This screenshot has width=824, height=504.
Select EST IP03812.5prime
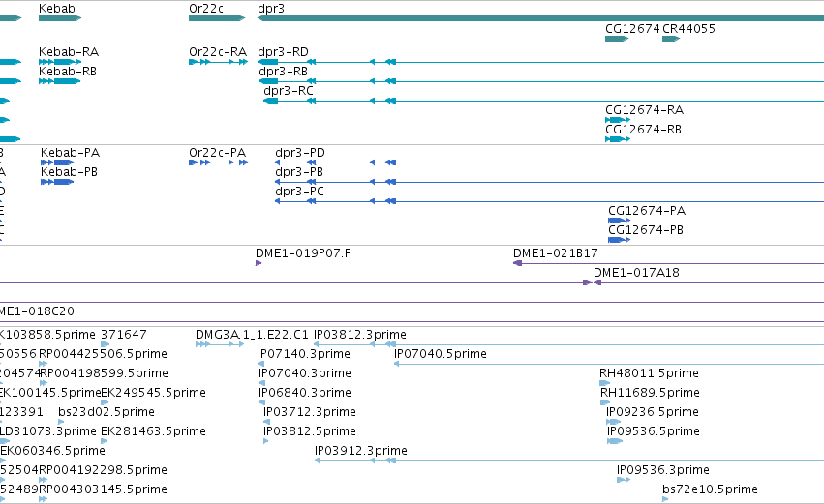266,441
